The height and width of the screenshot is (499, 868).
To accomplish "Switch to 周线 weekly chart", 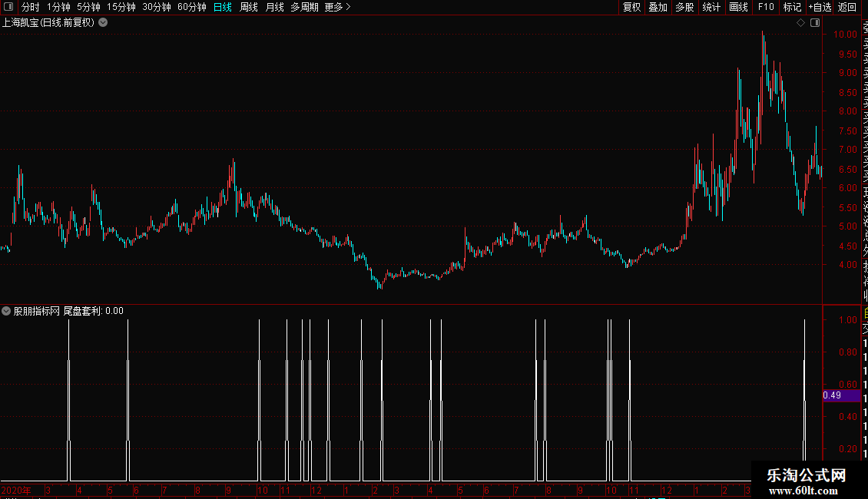I will click(249, 7).
